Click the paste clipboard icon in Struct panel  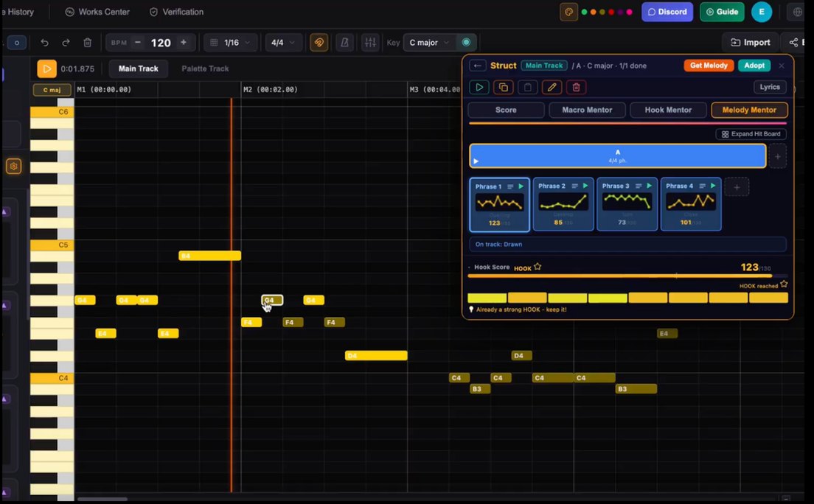coord(527,87)
